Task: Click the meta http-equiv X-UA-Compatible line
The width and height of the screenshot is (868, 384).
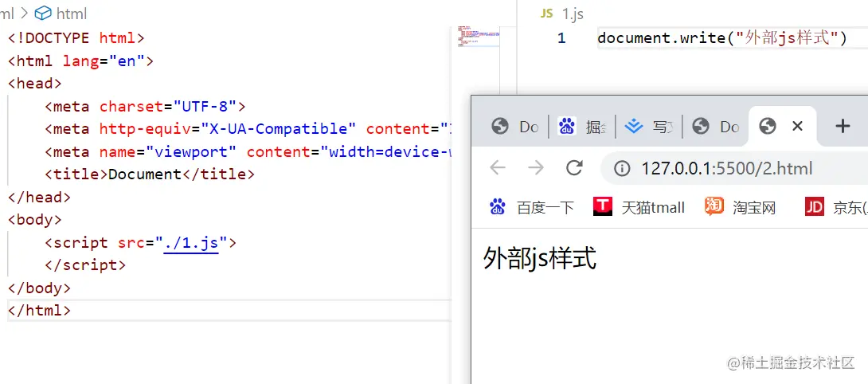Action: pyautogui.click(x=248, y=128)
